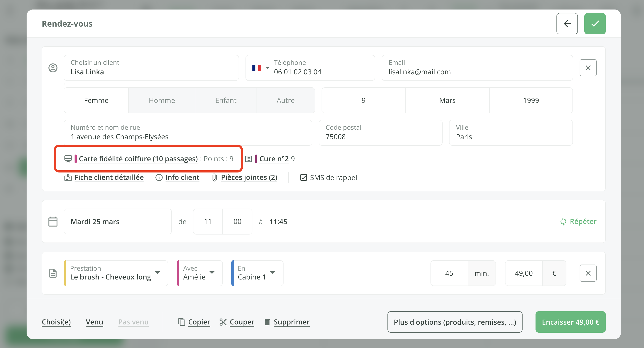Toggle the SMS de rappel checkbox
This screenshot has width=644, height=348.
303,177
